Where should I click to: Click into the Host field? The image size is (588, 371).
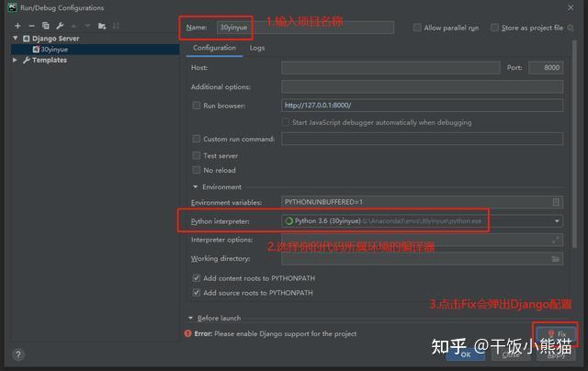[390, 67]
